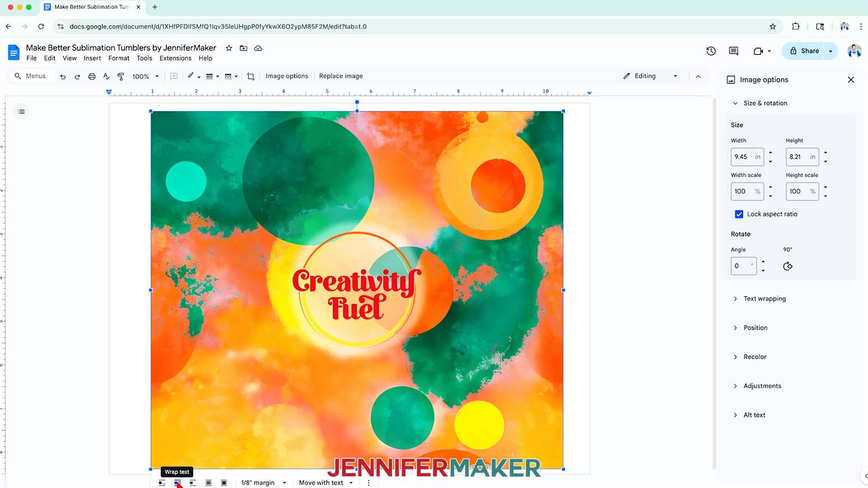This screenshot has height=488, width=868.
Task: Decrease Height with down stepper
Action: tap(825, 161)
